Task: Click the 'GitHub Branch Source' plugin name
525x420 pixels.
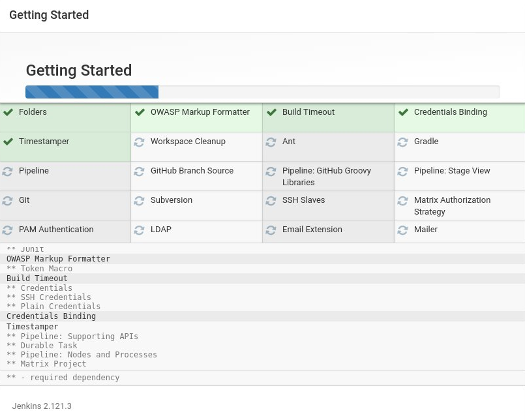Action: [192, 171]
